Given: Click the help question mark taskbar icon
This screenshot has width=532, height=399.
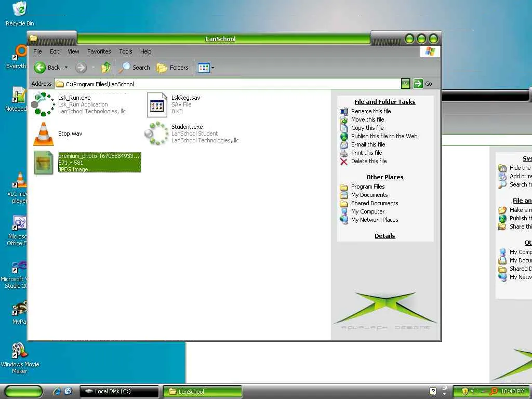Looking at the screenshot, I should 433,391.
